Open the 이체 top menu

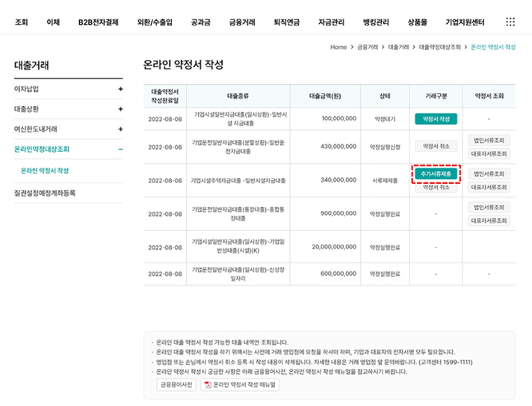[x=53, y=22]
